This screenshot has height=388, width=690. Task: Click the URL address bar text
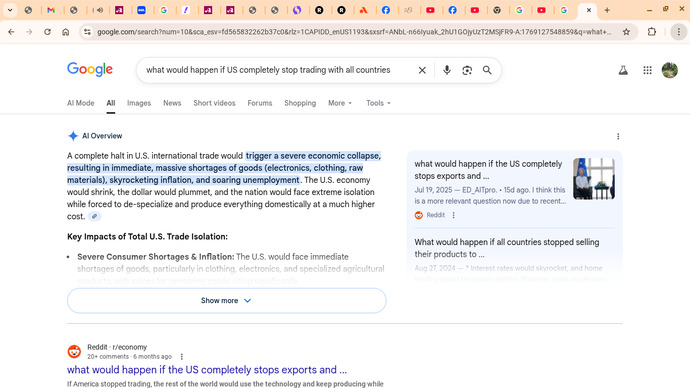[x=354, y=32]
